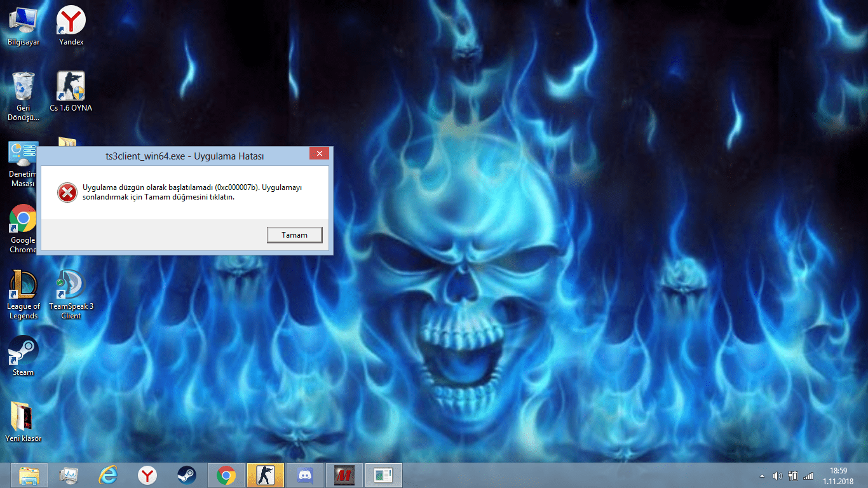Screen dimensions: 868x488
Task: Open the battery power tray icon
Action: 793,476
